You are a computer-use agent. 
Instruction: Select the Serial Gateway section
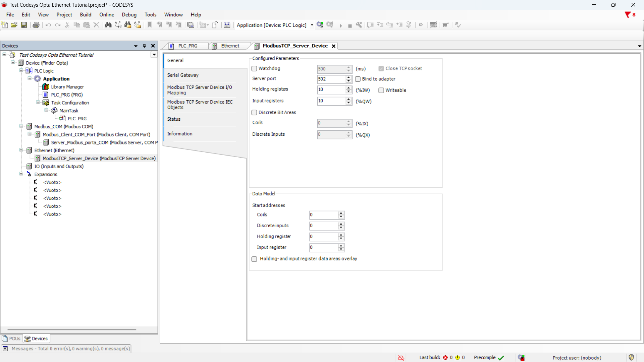click(183, 75)
